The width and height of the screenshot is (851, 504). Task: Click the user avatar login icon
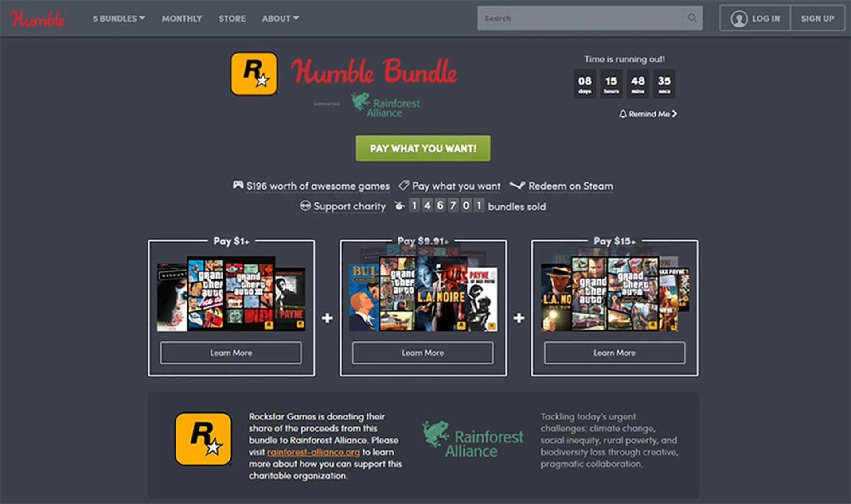[739, 19]
